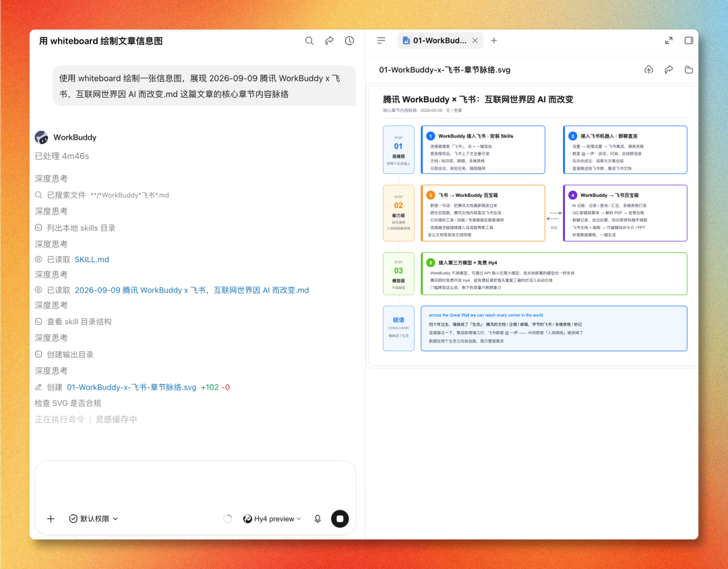
Task: Toggle the file list menu icon
Action: point(381,41)
